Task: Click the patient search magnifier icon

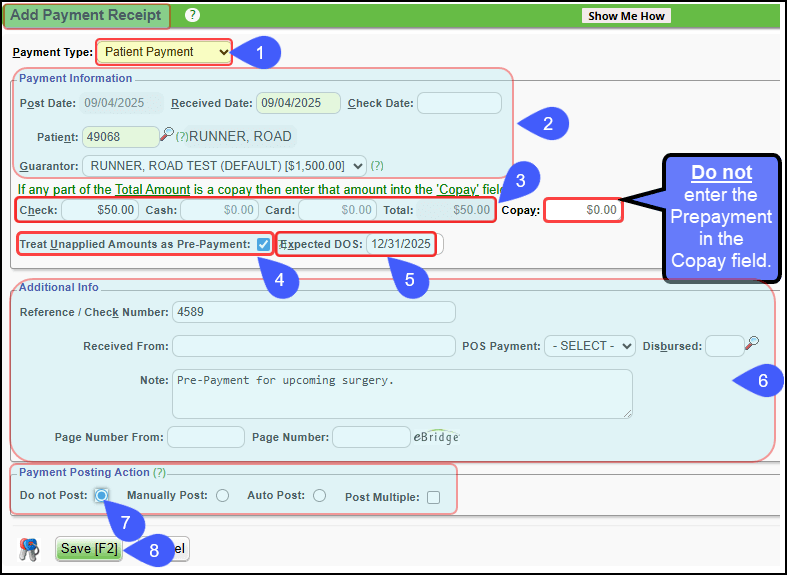Action: coord(167,134)
